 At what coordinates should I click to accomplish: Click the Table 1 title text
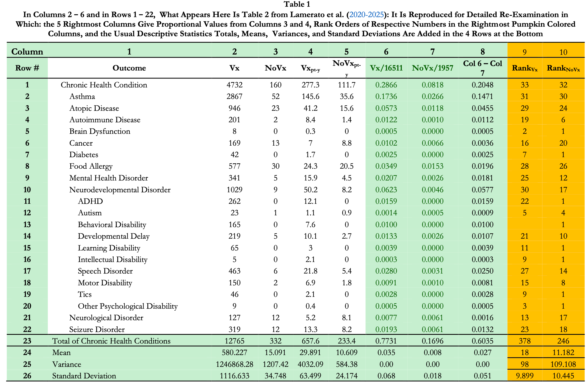(297, 4)
